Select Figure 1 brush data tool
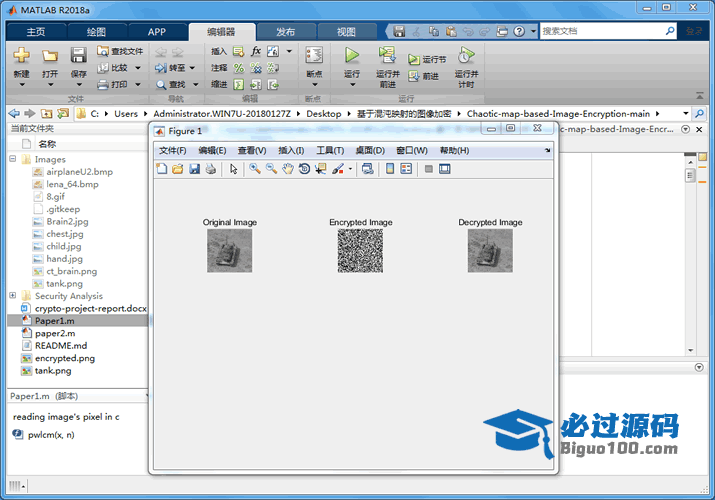The height and width of the screenshot is (500, 715). tap(338, 169)
